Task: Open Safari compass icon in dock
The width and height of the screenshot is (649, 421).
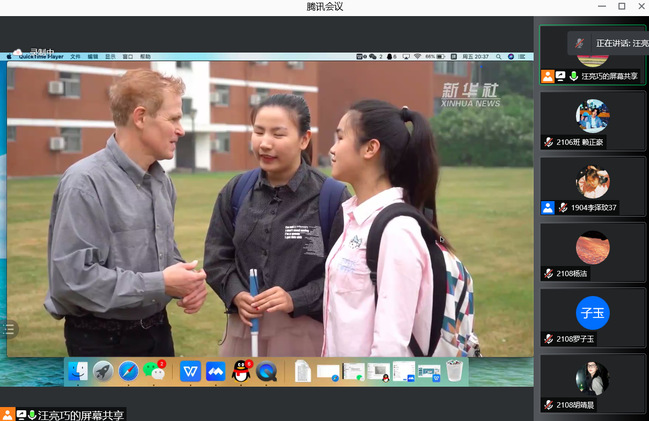Action: pos(129,371)
